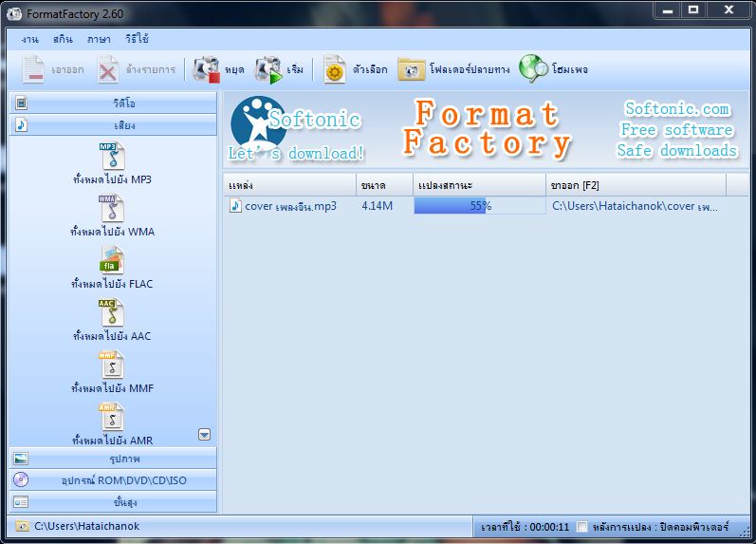Click the status bar path C:\Users\Hataichanok
Viewport: 756px width, 544px height.
click(86, 526)
